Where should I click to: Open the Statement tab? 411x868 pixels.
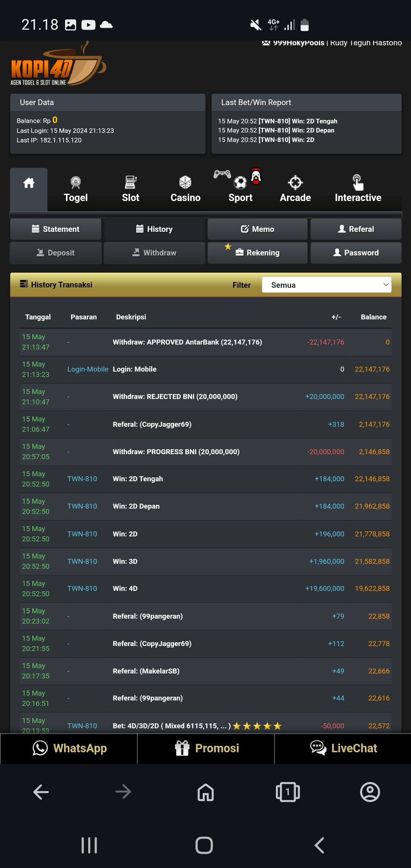[56, 229]
